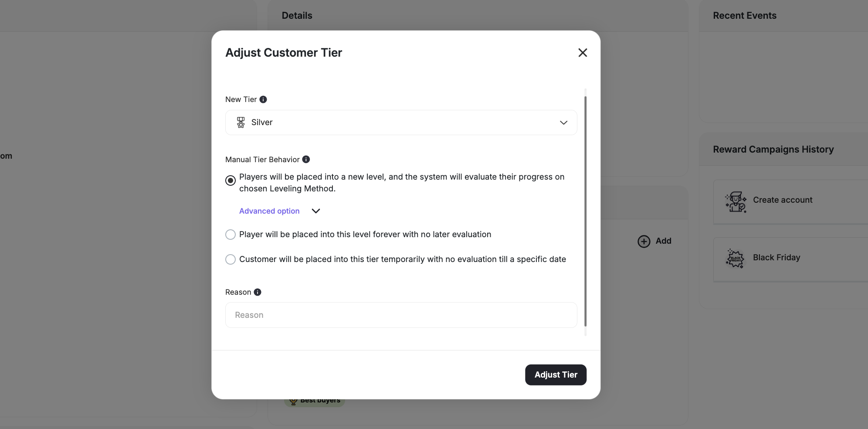View the Recent Events panel header
This screenshot has height=429, width=868.
pyautogui.click(x=744, y=15)
